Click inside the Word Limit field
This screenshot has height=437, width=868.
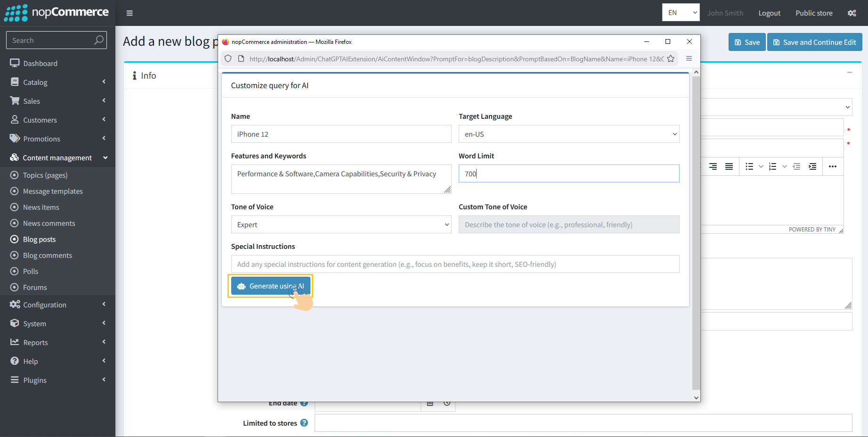click(x=568, y=173)
